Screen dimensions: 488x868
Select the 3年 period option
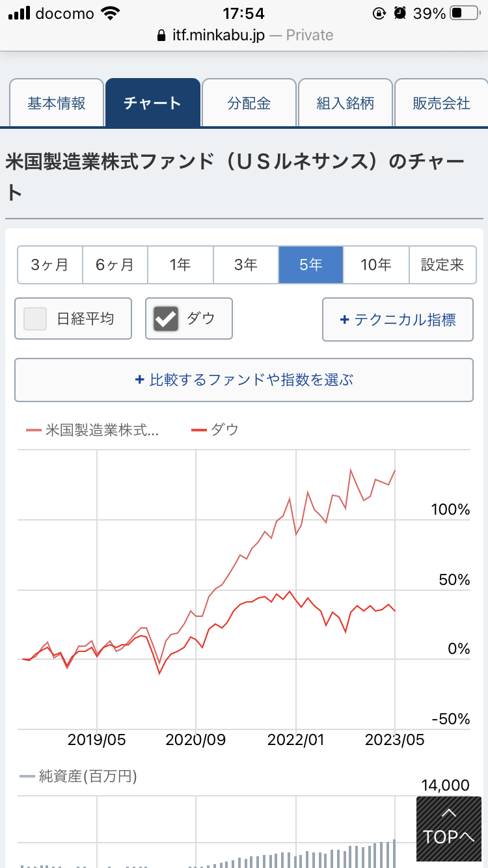246,265
